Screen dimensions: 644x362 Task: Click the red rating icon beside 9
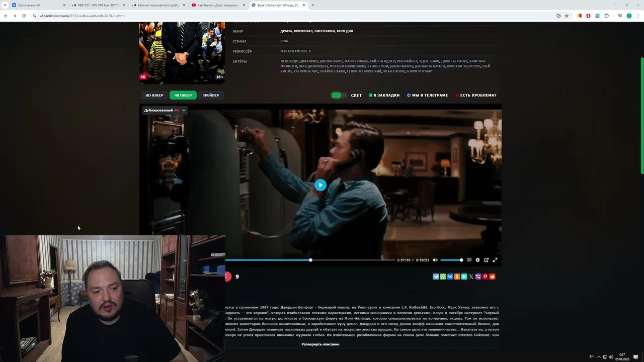[x=227, y=277]
